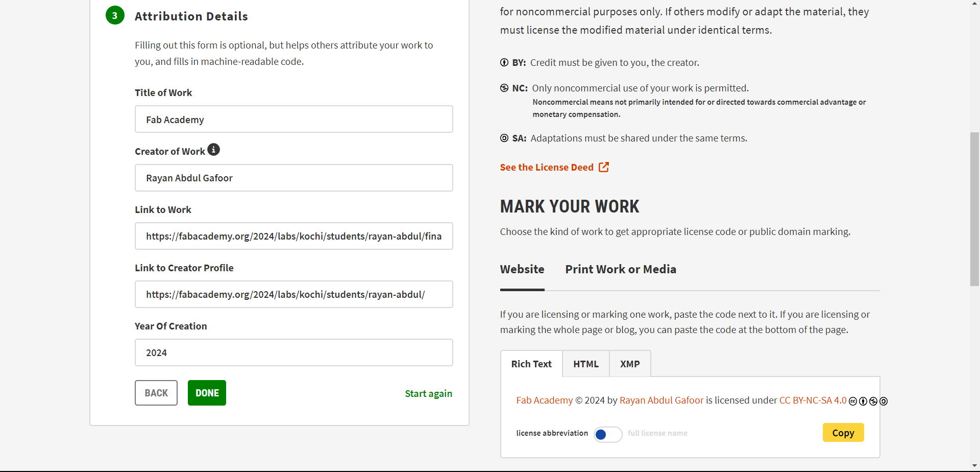Click the info icon beside Creator of Work
Image resolution: width=980 pixels, height=472 pixels.
click(214, 150)
